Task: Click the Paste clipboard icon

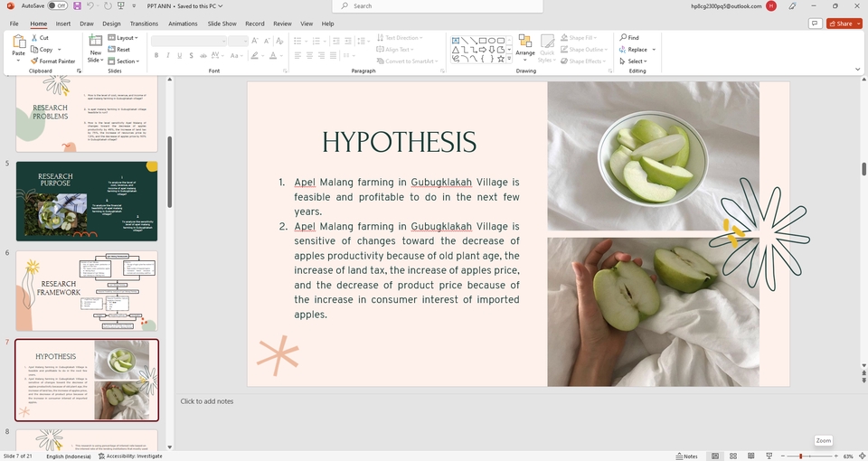Action: click(18, 42)
